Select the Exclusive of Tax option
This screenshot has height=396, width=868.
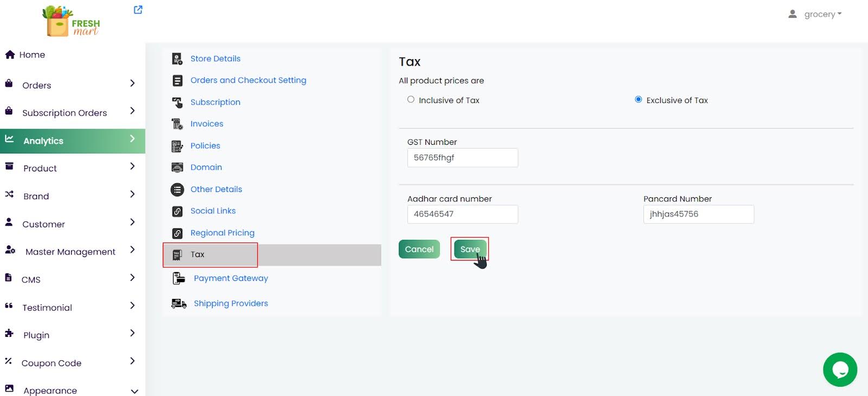(639, 100)
